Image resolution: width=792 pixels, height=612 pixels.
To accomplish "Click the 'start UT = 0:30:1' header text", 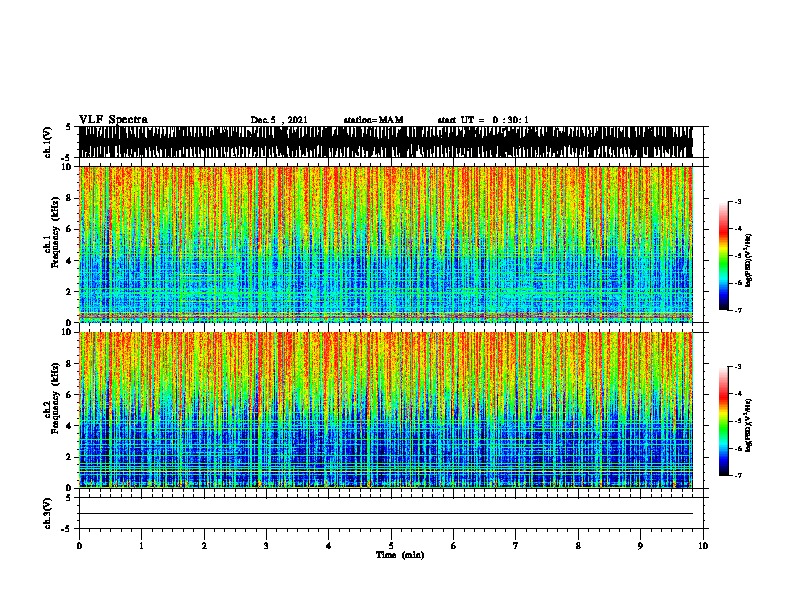I will click(x=483, y=120).
